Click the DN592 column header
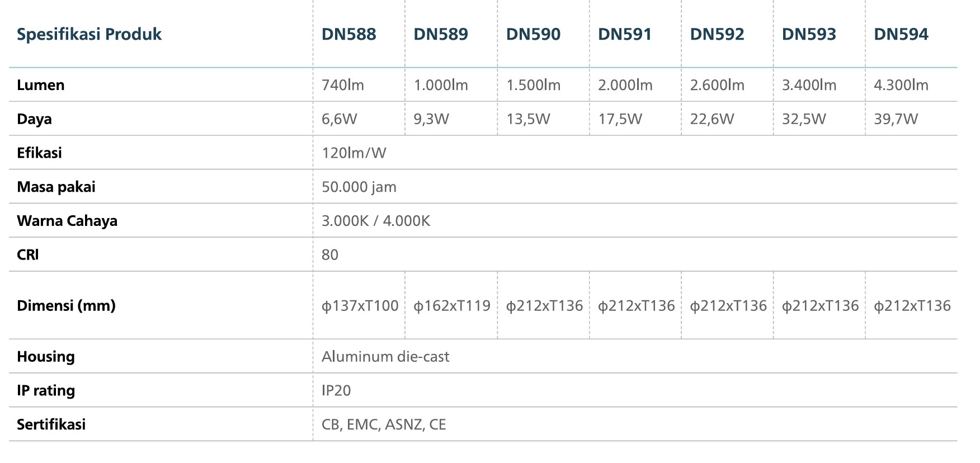Viewport: 980px width, 463px height. (717, 34)
